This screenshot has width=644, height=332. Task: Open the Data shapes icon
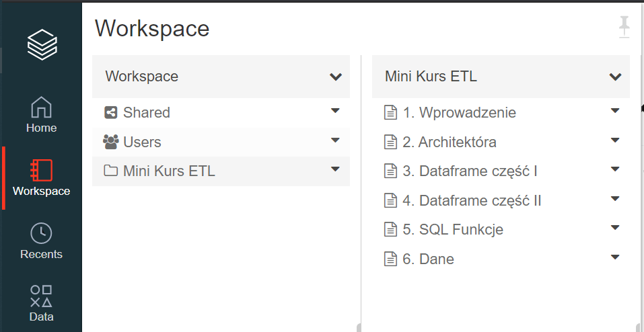(41, 296)
